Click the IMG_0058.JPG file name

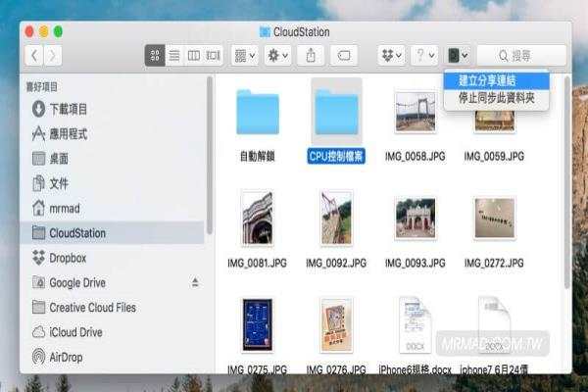coord(416,157)
